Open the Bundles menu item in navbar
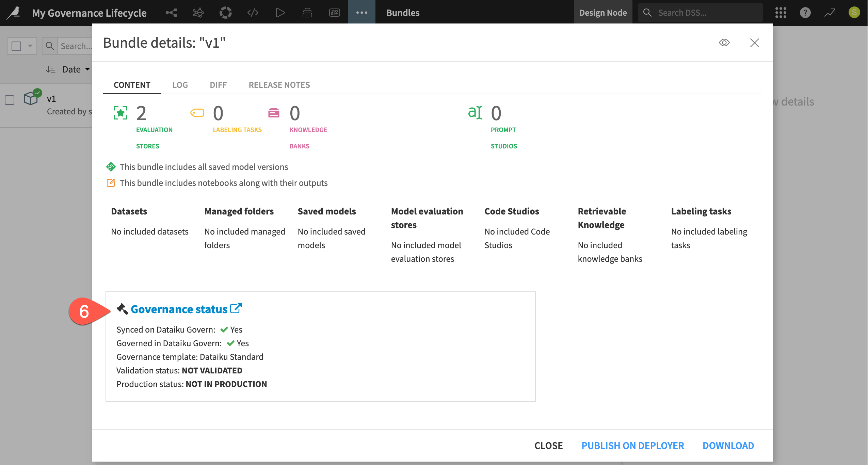868x465 pixels. pos(403,13)
